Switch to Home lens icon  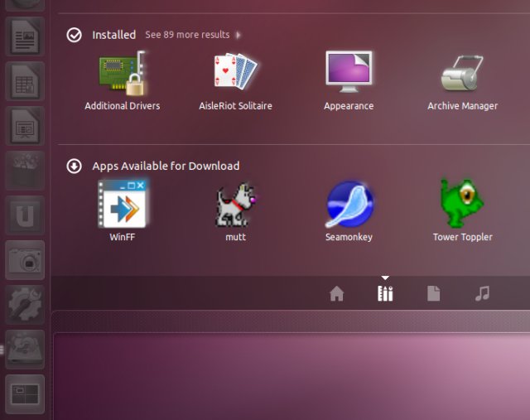[337, 293]
